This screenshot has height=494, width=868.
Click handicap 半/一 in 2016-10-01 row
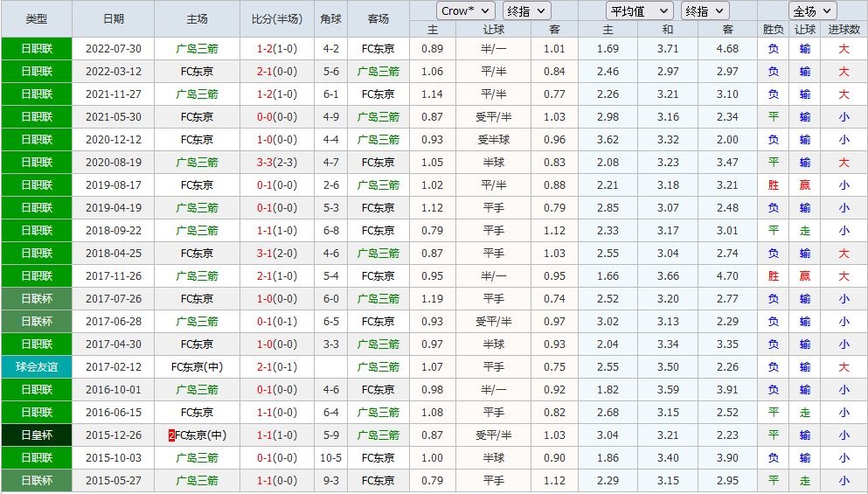click(x=493, y=389)
